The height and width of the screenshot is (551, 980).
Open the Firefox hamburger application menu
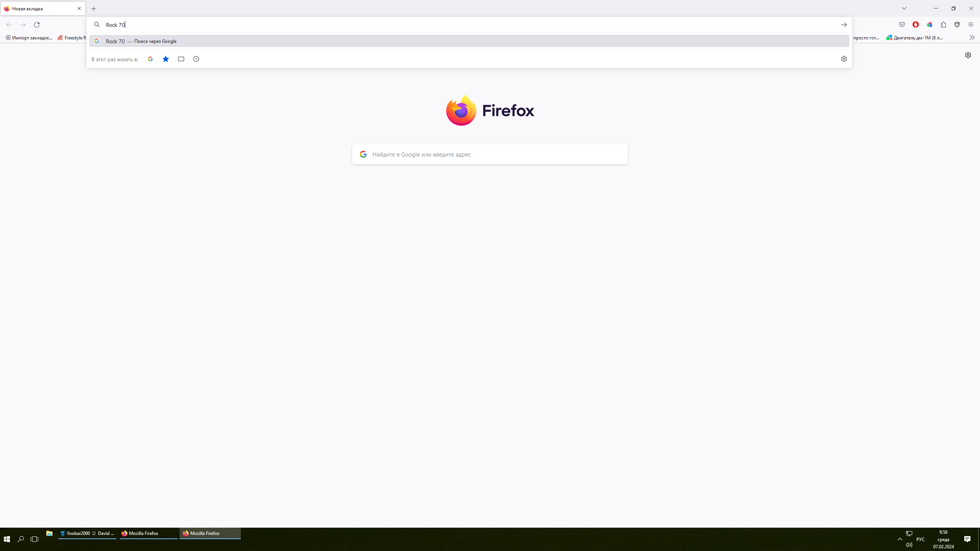point(971,24)
